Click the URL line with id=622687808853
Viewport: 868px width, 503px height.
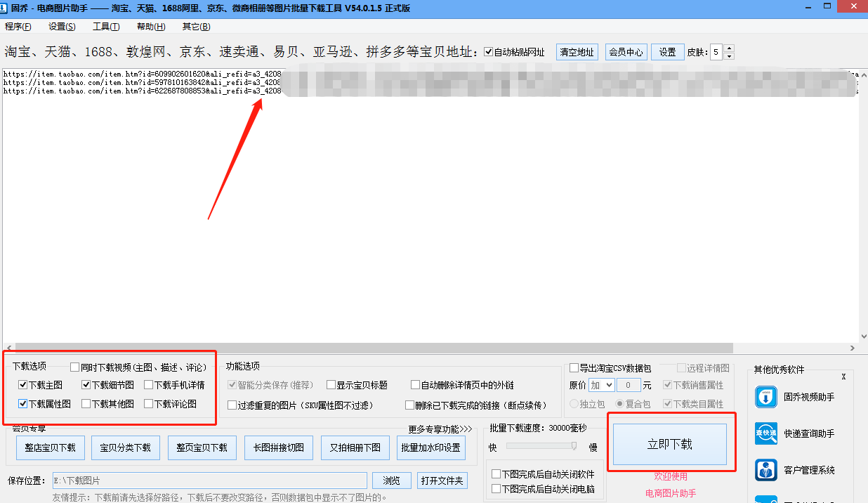(x=430, y=91)
